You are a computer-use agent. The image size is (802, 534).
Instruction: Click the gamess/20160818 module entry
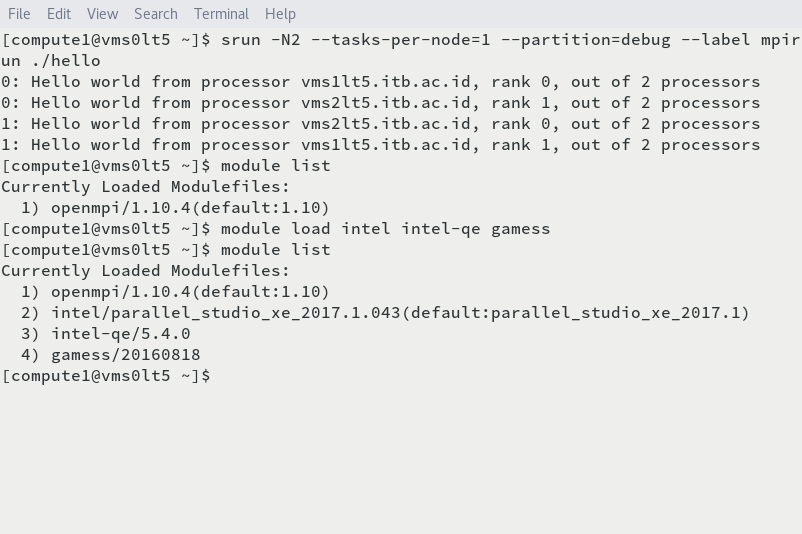pyautogui.click(x=125, y=355)
